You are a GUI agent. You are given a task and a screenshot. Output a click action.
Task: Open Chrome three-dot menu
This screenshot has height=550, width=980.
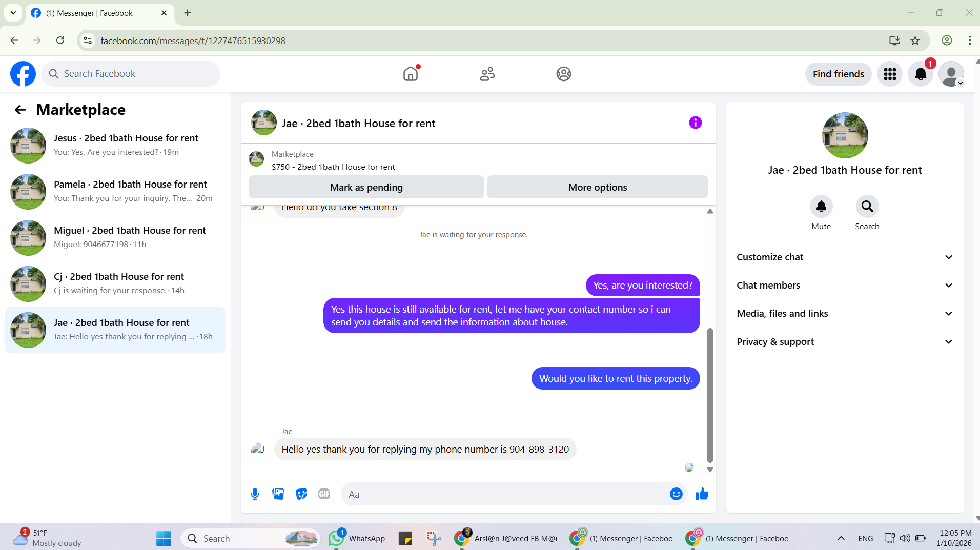point(970,40)
